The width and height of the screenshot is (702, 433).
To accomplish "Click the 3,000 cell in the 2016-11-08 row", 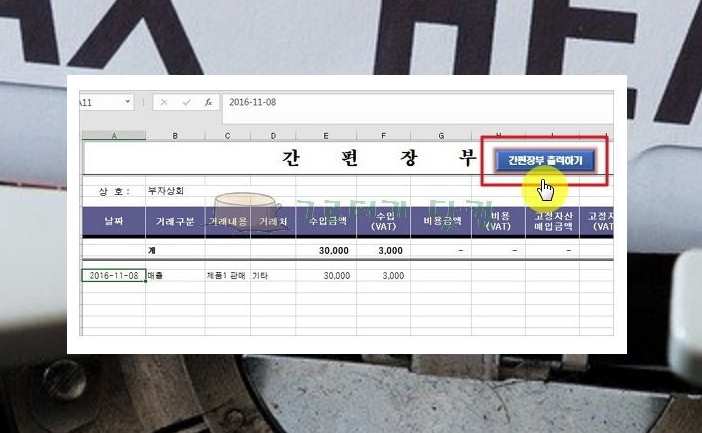I will [383, 275].
